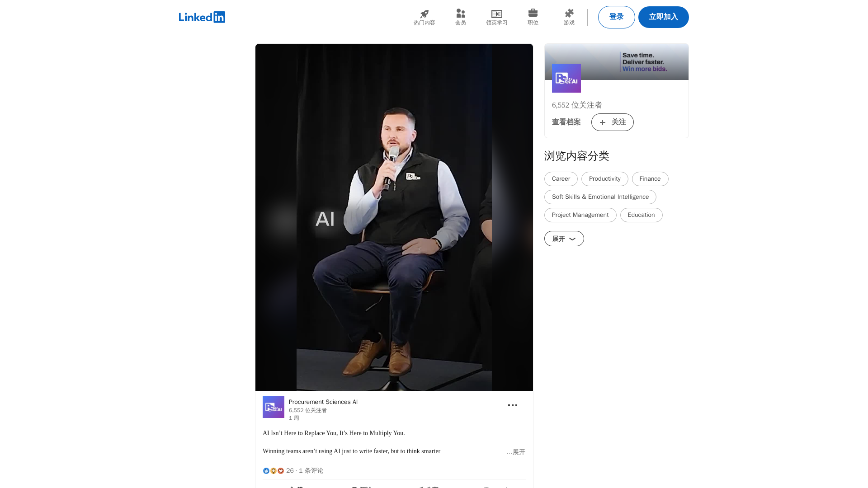Click Procurement Sciences AI sidebar logo
This screenshot has height=488, width=868.
pos(566,78)
